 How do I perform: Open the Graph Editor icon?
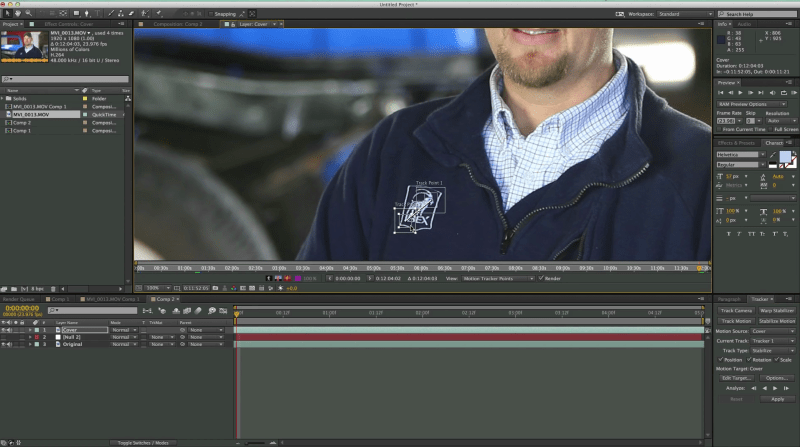click(x=223, y=310)
